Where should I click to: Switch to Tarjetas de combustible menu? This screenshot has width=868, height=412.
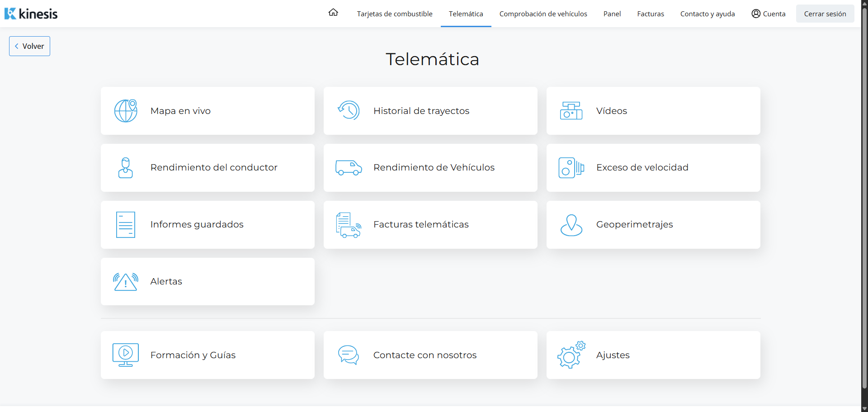click(395, 14)
